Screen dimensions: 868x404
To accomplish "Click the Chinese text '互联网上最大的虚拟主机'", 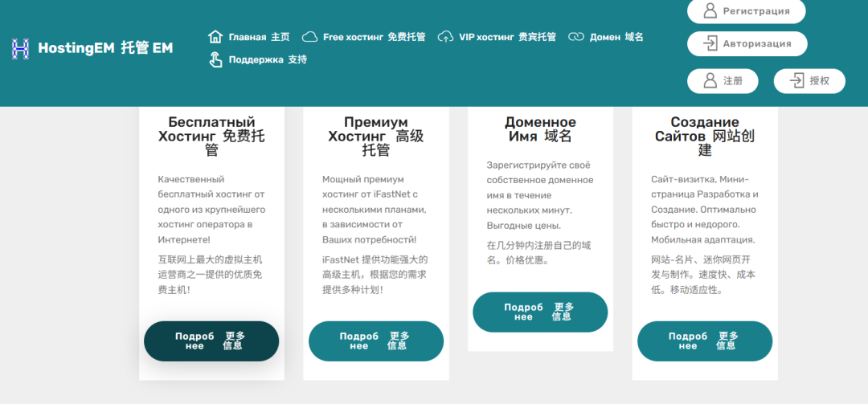I will tap(210, 274).
